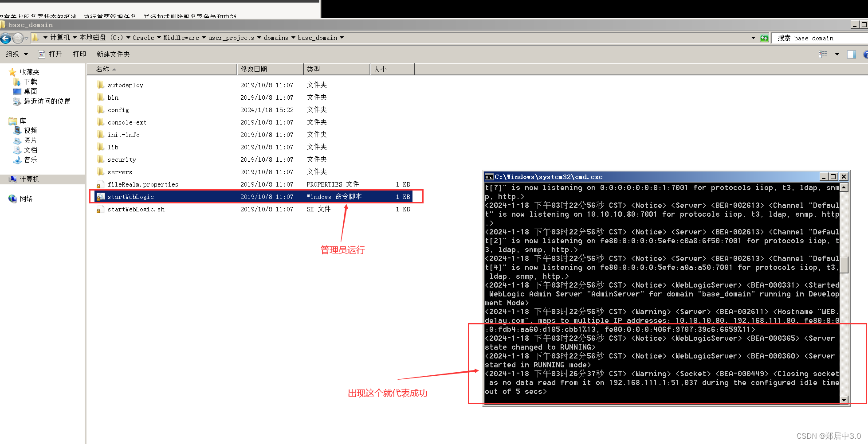Select the startWebLogic.sh file name

(136, 209)
